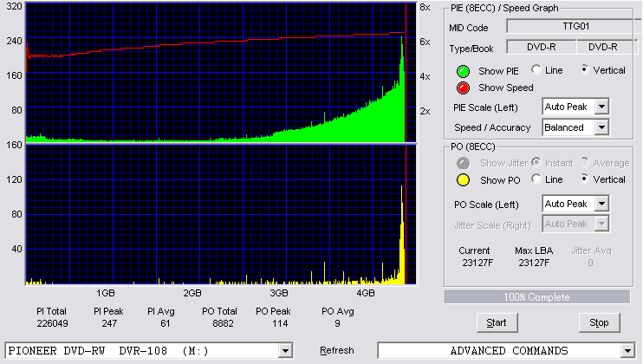
Task: Select Vertical mode for PO graph
Action: 585,179
